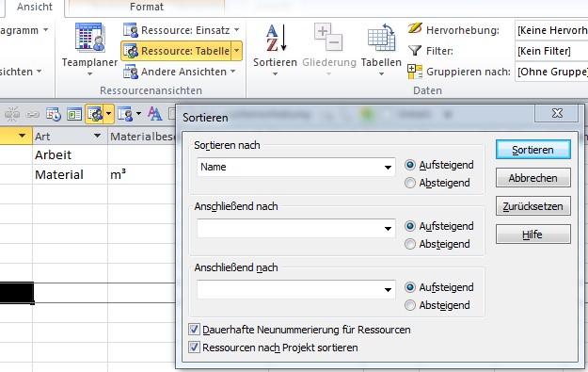The width and height of the screenshot is (588, 372).
Task: Open the first Anschließend nach combo box
Action: 295,228
